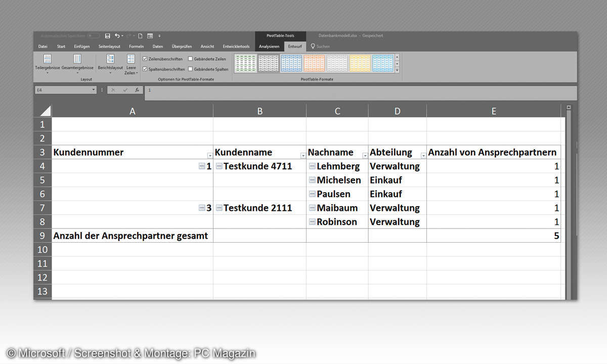607x364 pixels.
Task: Open Kundenname filter dropdown
Action: (x=303, y=155)
